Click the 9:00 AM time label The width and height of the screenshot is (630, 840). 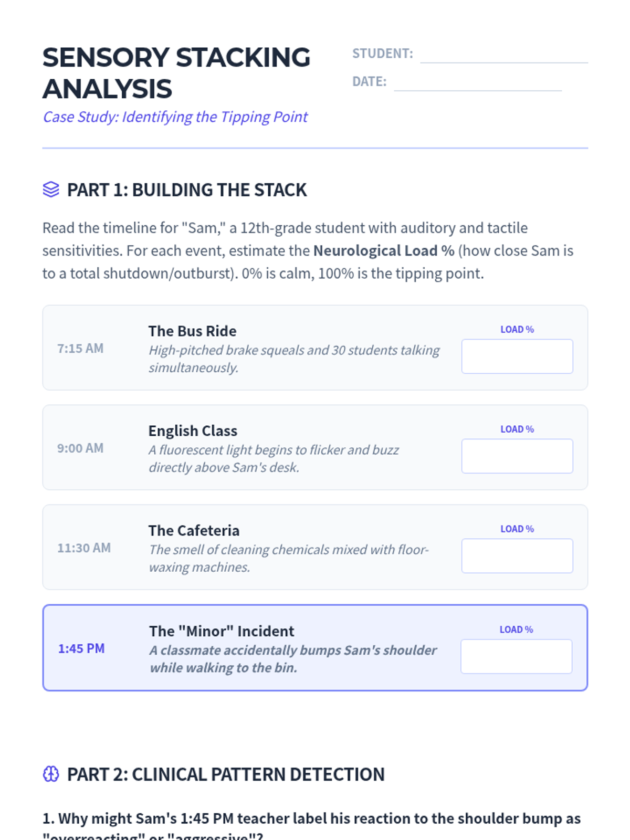click(x=80, y=448)
